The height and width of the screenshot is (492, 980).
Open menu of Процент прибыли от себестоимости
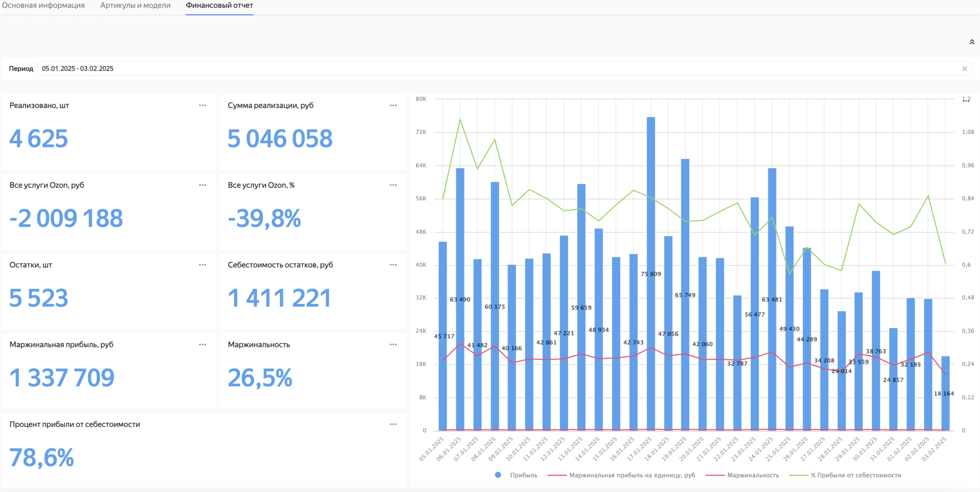tap(393, 424)
